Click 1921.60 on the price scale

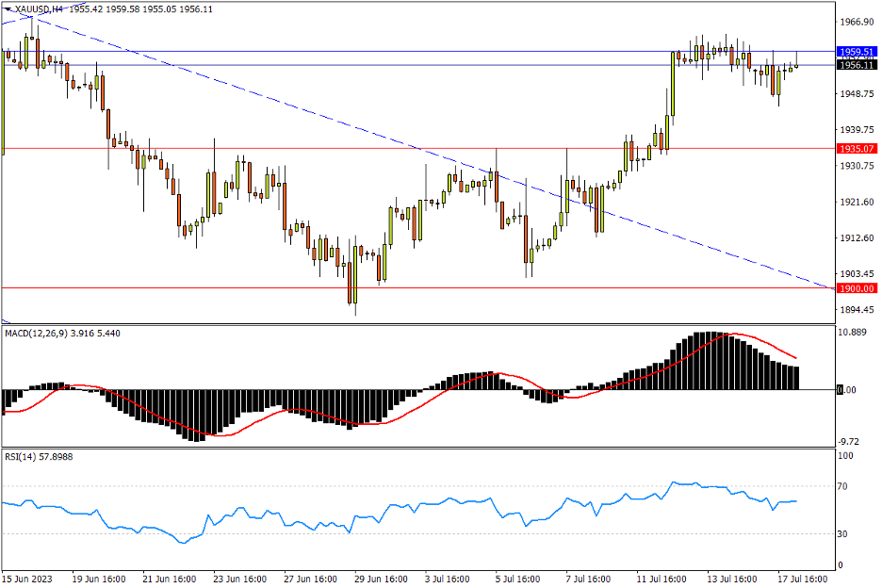click(x=854, y=203)
